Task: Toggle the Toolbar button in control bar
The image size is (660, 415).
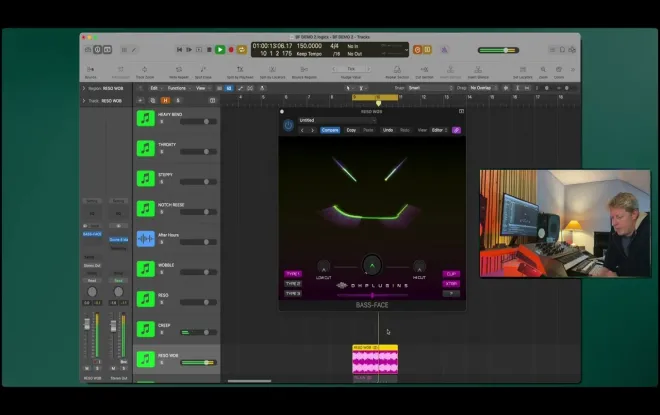Action: [x=108, y=50]
